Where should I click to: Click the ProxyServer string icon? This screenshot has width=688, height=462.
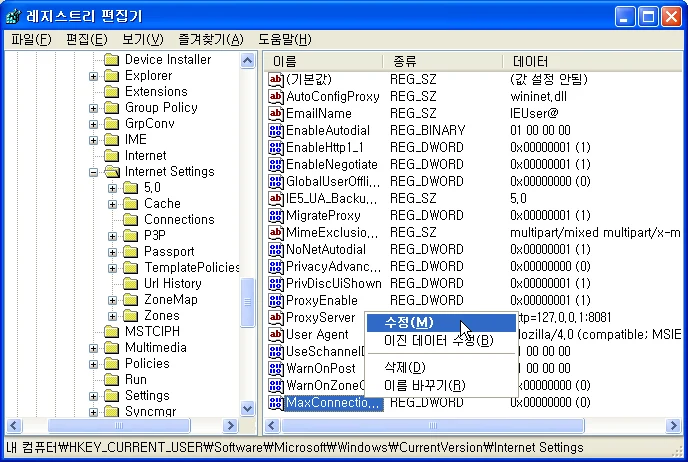276,318
